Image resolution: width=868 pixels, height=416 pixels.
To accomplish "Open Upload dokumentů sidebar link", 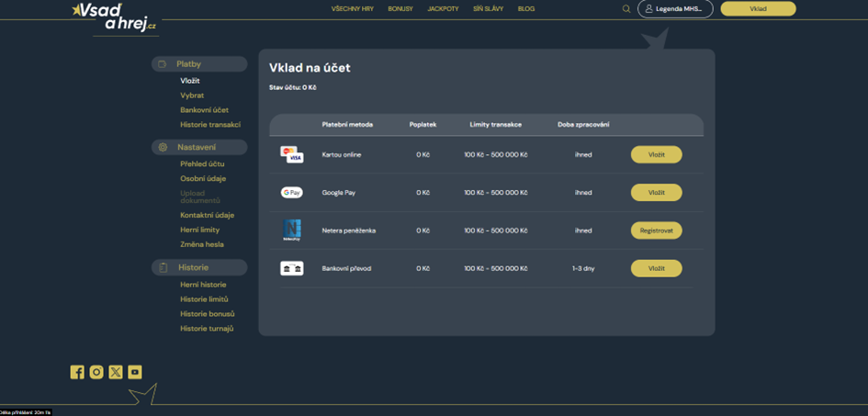I will 200,197.
